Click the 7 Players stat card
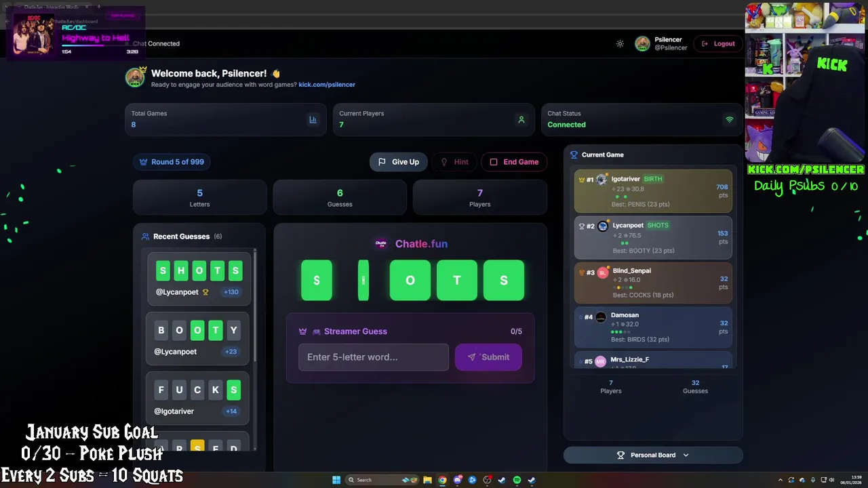Screen dimensions: 868x488 [479, 197]
